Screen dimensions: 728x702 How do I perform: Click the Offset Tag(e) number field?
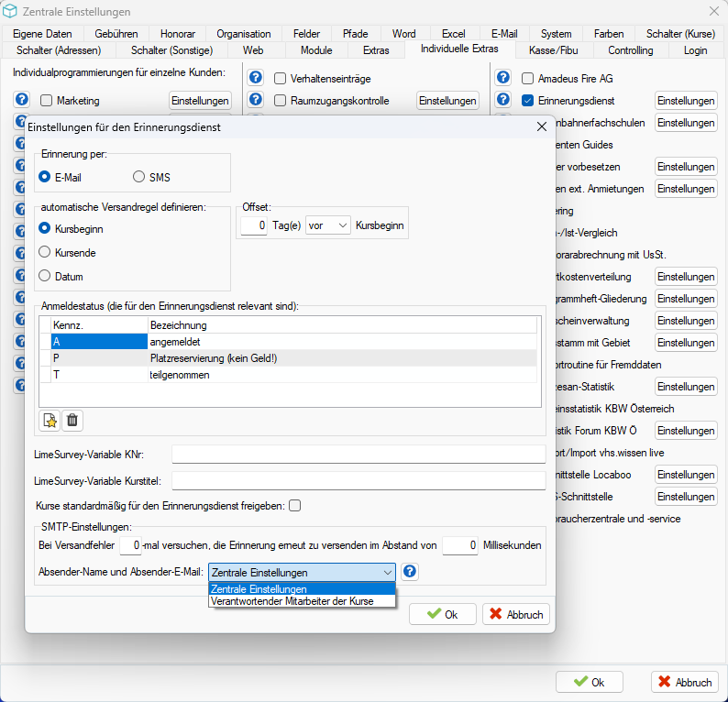[x=254, y=225]
